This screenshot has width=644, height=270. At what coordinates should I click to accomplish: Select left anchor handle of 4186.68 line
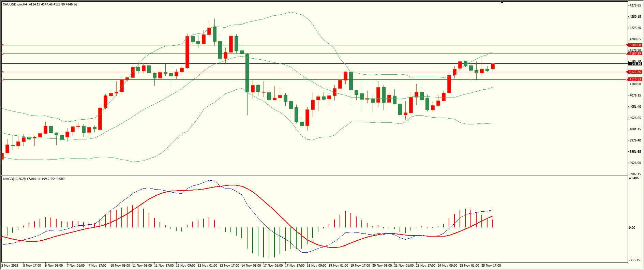click(x=3, y=45)
